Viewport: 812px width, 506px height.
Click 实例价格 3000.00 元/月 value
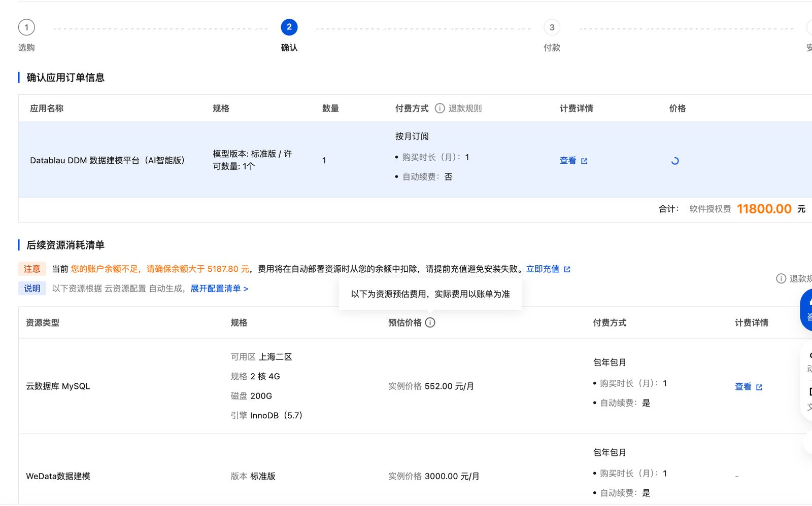434,477
